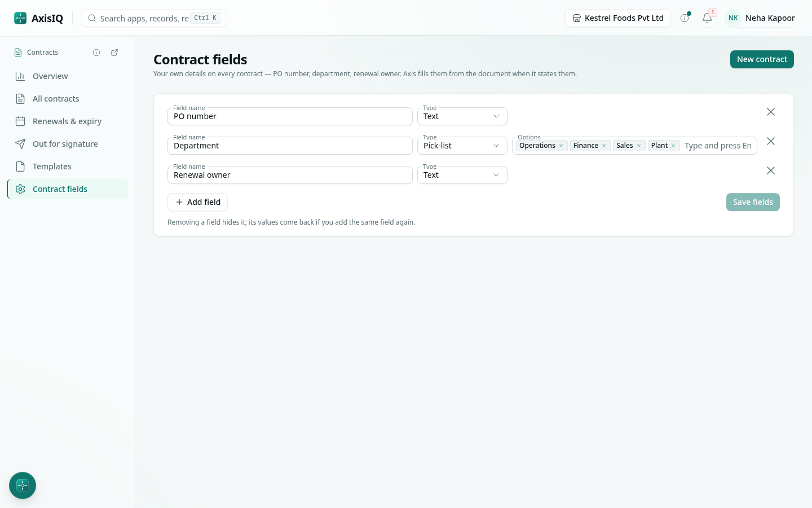This screenshot has width=812, height=508.
Task: Open Type dropdown for Renewal owner
Action: tap(462, 175)
